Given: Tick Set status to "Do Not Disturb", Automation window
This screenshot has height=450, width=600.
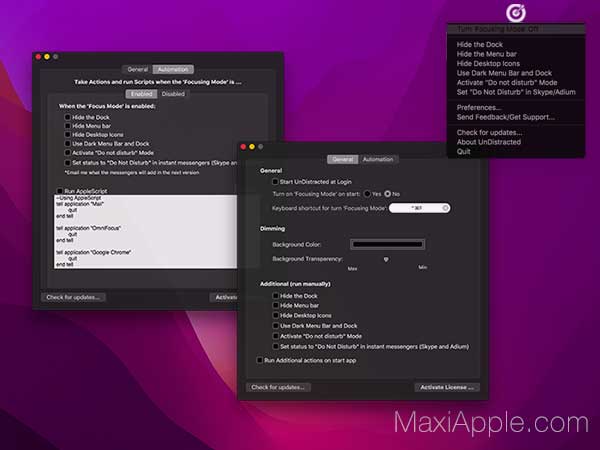Looking at the screenshot, I should [x=67, y=163].
